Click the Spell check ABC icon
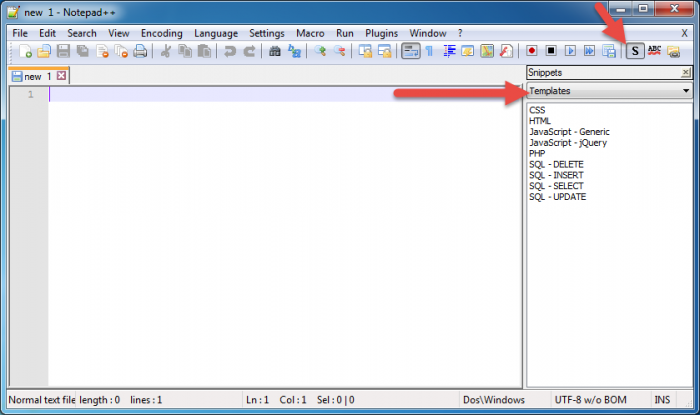 pyautogui.click(x=655, y=51)
